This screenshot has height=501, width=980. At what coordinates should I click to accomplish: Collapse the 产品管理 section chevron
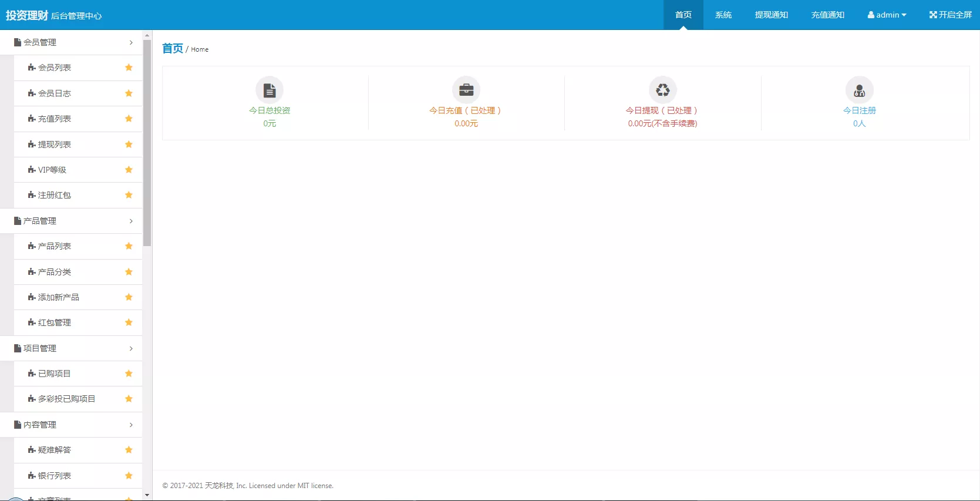131,221
